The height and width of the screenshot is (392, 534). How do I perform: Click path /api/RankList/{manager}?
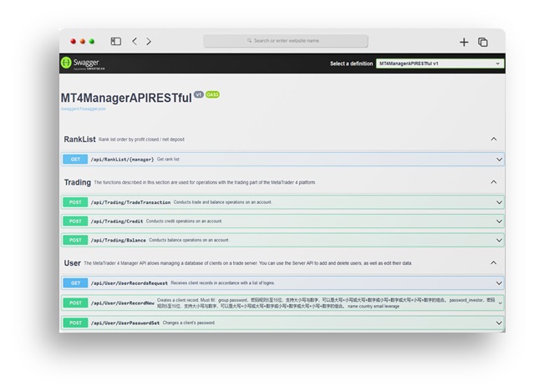[122, 160]
